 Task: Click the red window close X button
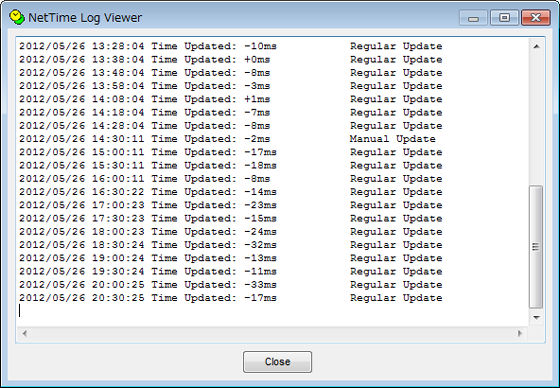(536, 18)
